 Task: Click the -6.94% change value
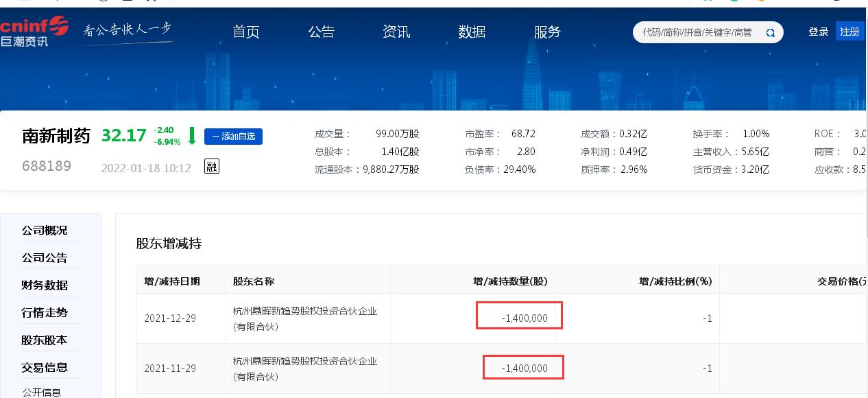click(x=167, y=142)
